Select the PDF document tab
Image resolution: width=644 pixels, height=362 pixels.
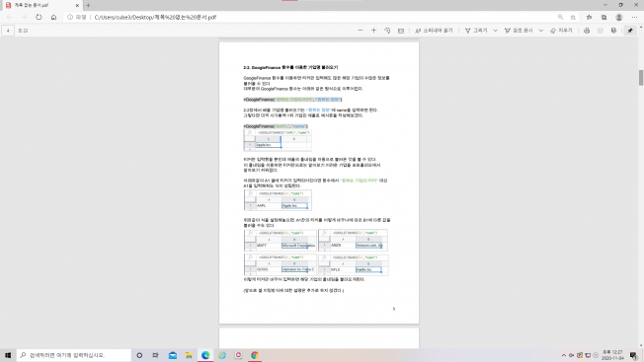point(41,5)
